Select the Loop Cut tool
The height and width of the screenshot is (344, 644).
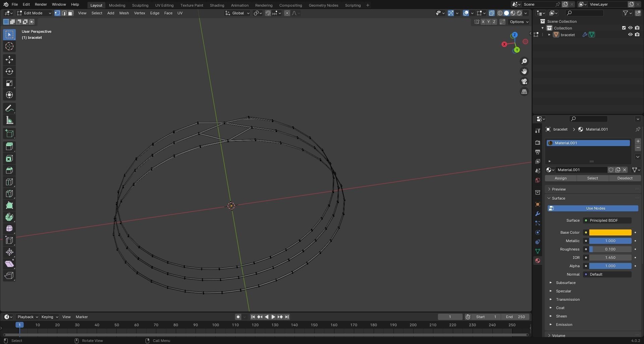click(x=9, y=182)
